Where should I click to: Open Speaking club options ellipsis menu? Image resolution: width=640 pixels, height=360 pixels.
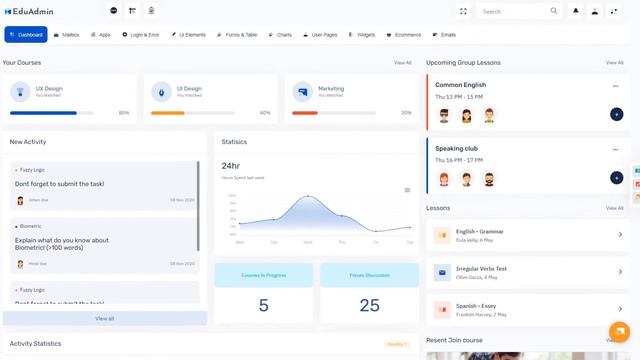coord(615,150)
